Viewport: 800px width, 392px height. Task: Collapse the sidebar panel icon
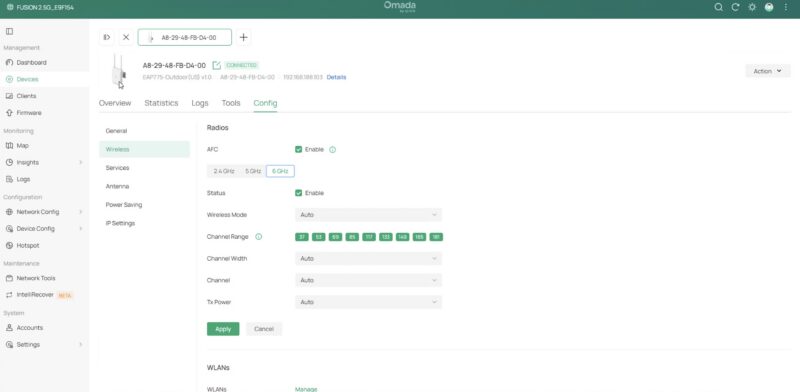[9, 31]
